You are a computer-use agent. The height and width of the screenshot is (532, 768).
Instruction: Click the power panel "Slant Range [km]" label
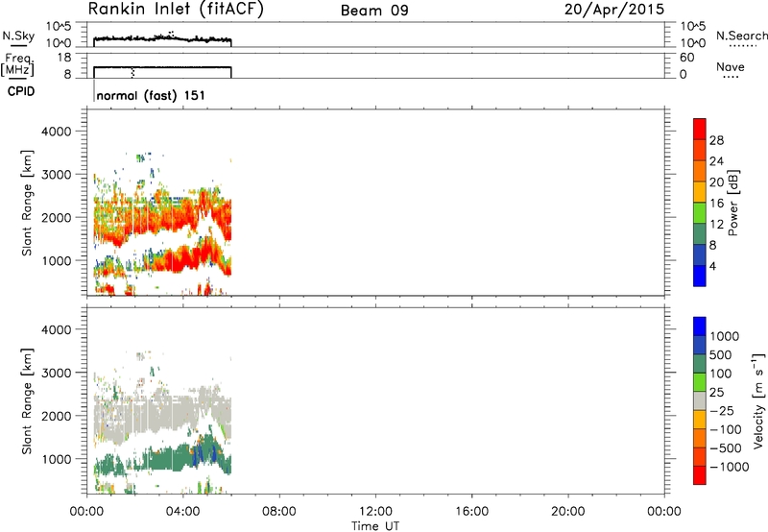(x=27, y=203)
